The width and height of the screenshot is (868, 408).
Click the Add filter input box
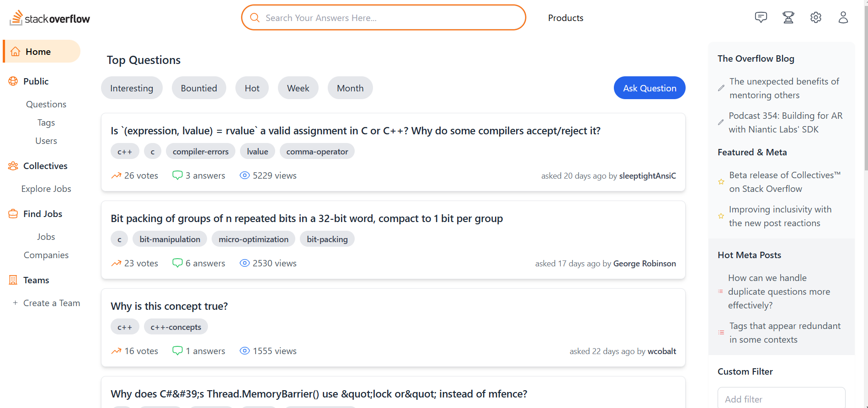[781, 399]
